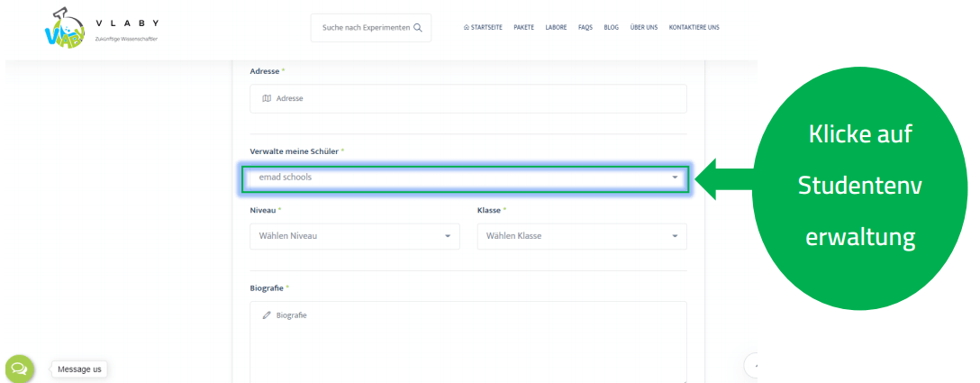
Task: Select Blog in the top navigation
Action: [611, 27]
